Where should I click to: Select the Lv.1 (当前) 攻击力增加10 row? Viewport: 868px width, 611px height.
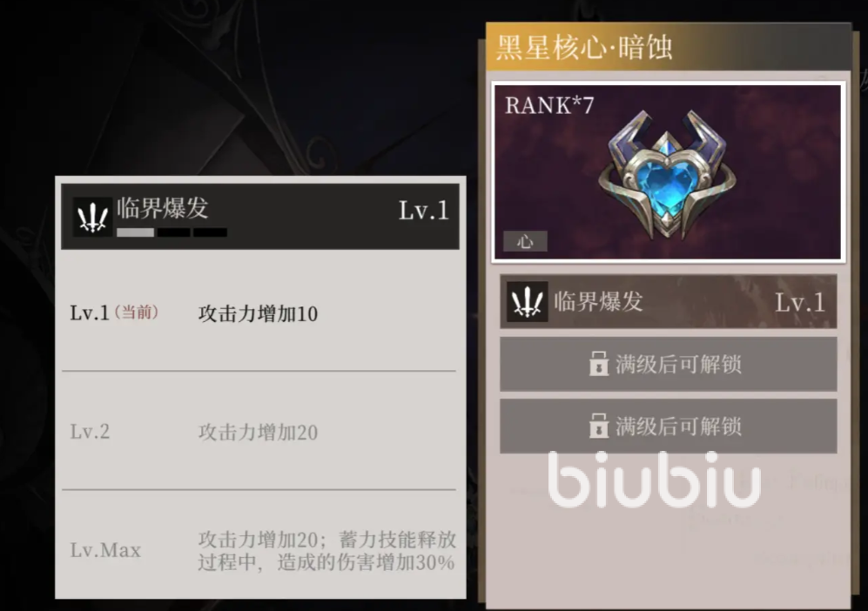259,312
